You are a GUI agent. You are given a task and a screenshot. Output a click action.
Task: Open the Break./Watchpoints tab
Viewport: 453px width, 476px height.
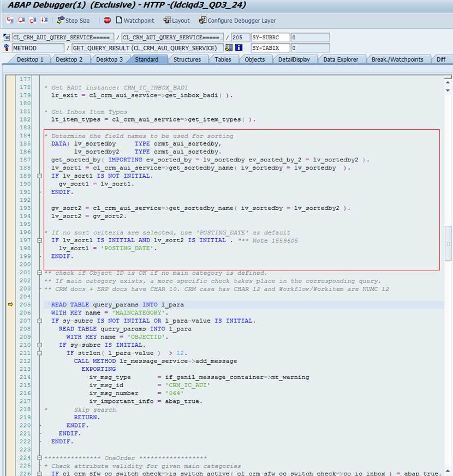point(397,59)
